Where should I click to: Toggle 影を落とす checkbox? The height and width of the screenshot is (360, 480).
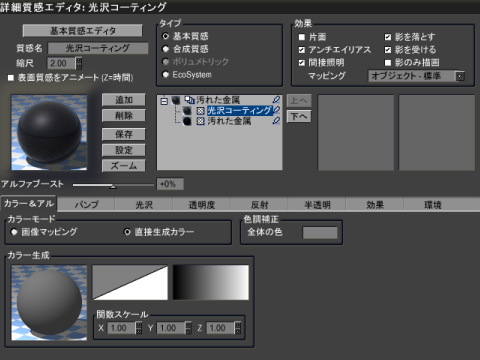[388, 37]
